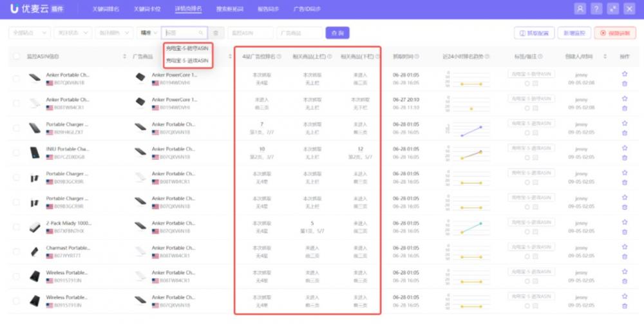
Task: Switch to the 广告ID同步 tab
Action: pos(307,9)
